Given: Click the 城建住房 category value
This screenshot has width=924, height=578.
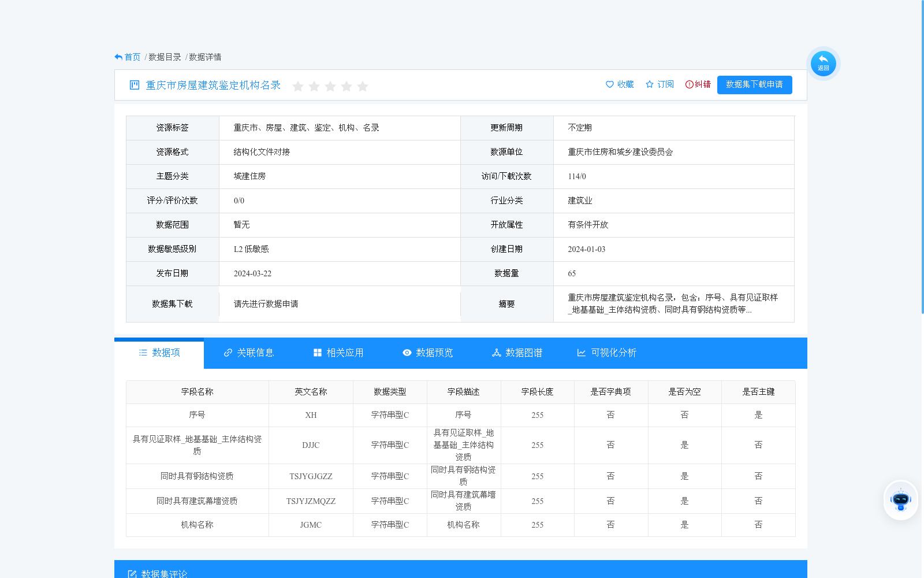Looking at the screenshot, I should 249,176.
